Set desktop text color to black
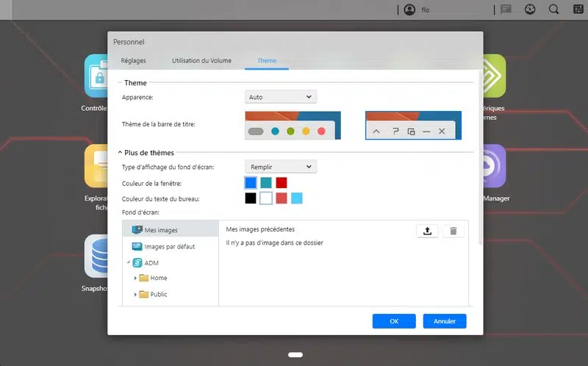This screenshot has width=588, height=366. tap(251, 198)
